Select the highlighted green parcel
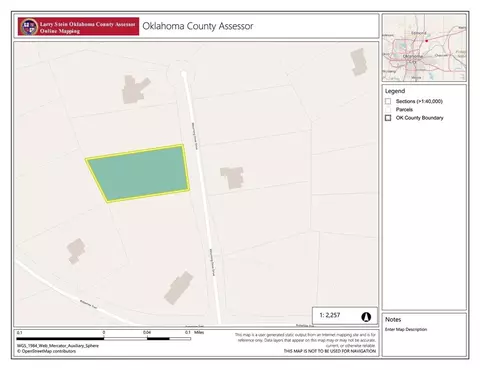Viewport: 480px width, 370px height. (138, 173)
